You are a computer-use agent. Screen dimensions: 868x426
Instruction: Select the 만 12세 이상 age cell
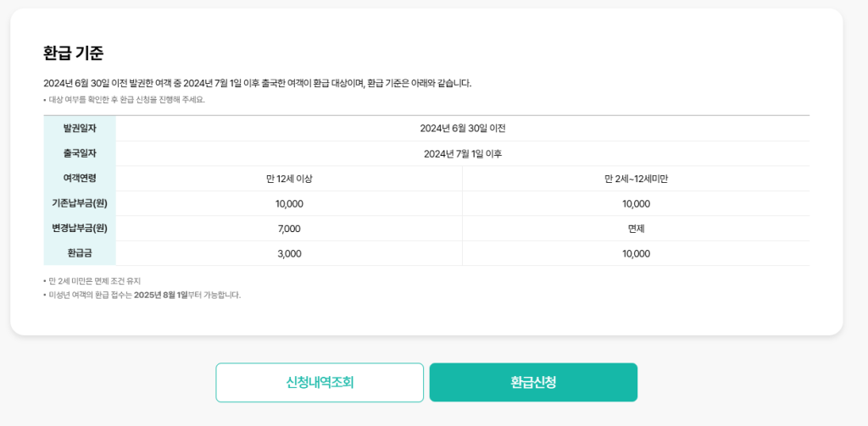pos(289,179)
